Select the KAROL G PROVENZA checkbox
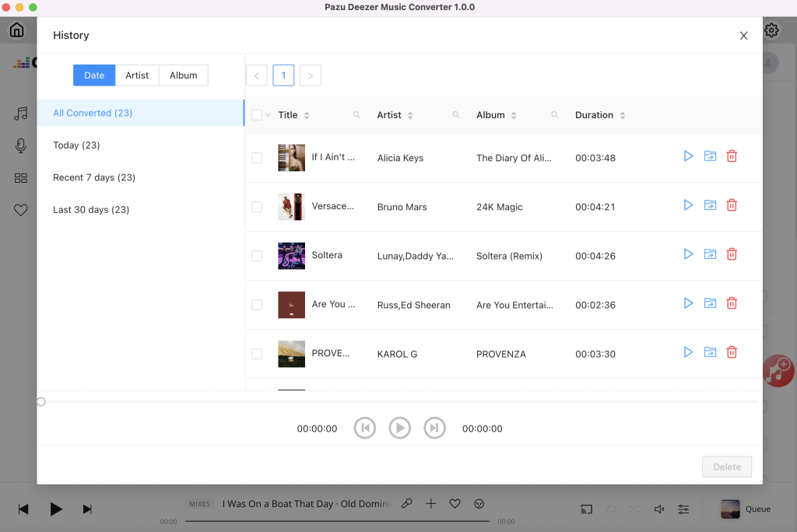The height and width of the screenshot is (532, 797). [x=257, y=354]
